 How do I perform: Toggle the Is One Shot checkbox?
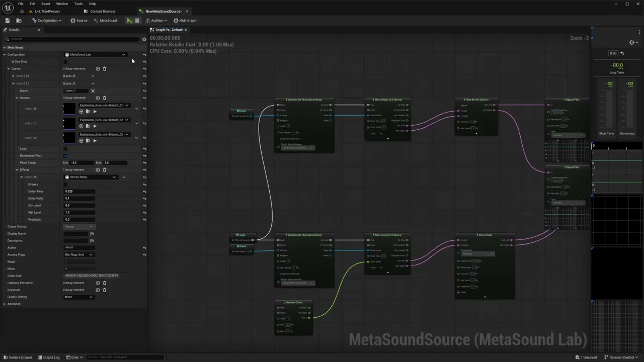tap(65, 62)
